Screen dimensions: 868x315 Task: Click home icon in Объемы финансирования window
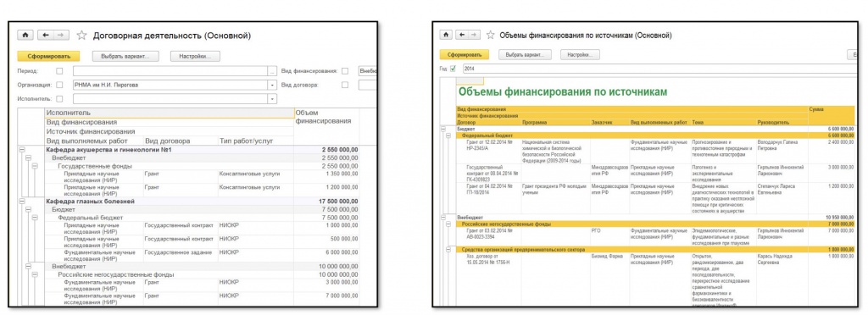(446, 36)
